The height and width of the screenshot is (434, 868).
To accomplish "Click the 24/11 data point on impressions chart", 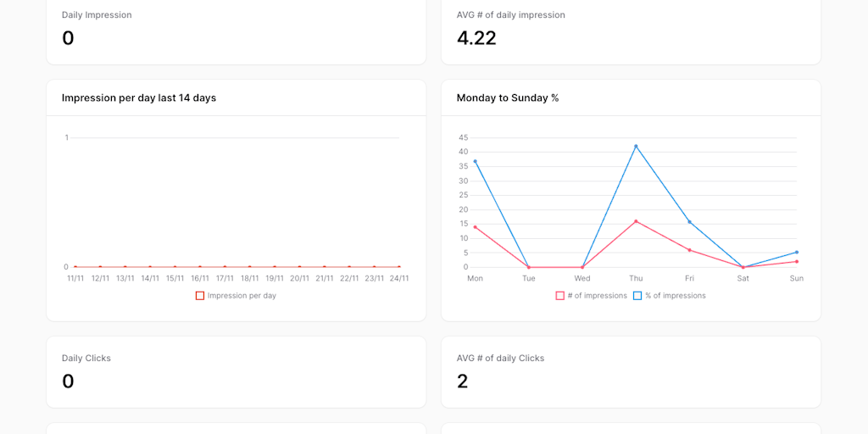I will pos(399,267).
